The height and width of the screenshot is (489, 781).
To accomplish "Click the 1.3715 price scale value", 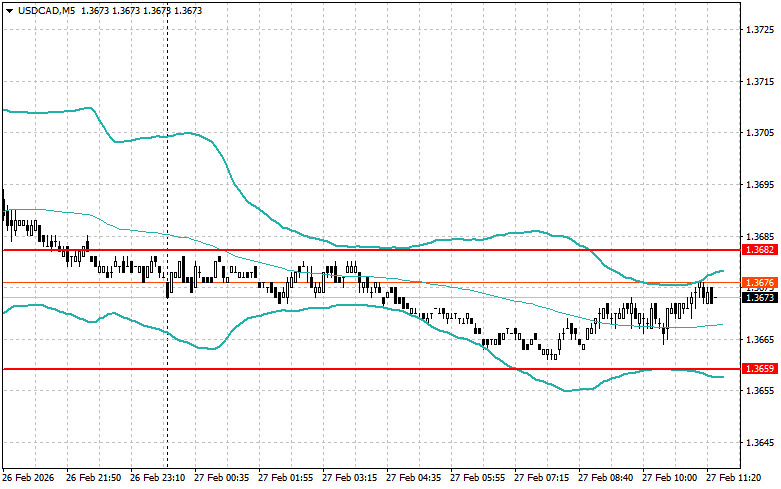I will (x=761, y=81).
